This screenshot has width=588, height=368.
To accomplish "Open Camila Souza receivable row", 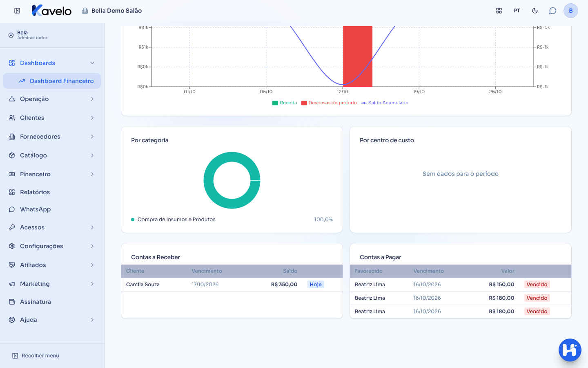I will (x=232, y=285).
